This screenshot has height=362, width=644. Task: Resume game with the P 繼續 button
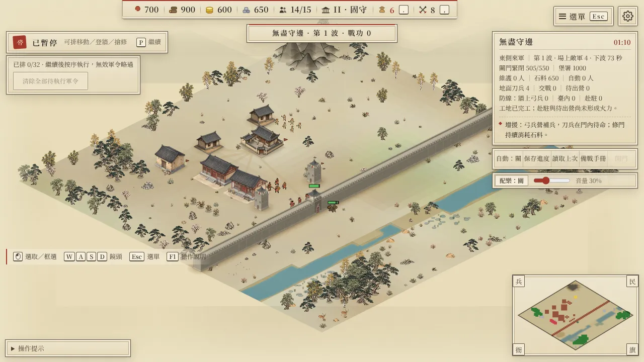pos(148,42)
